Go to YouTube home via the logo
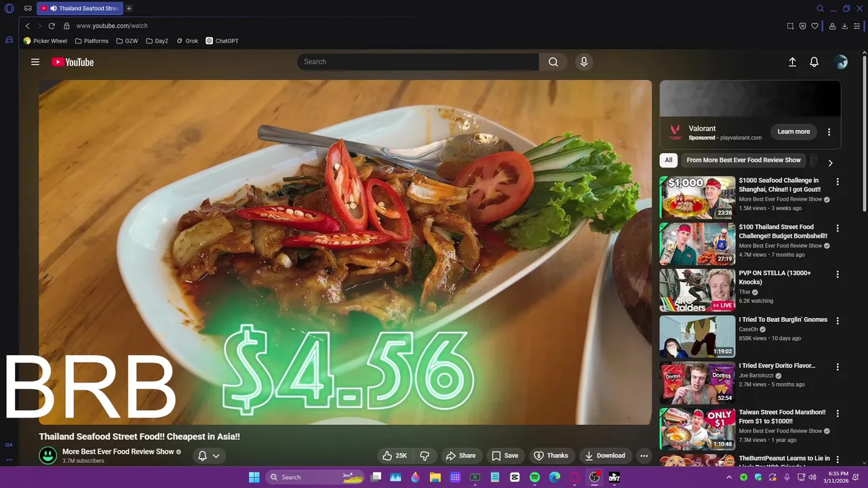 pyautogui.click(x=73, y=62)
